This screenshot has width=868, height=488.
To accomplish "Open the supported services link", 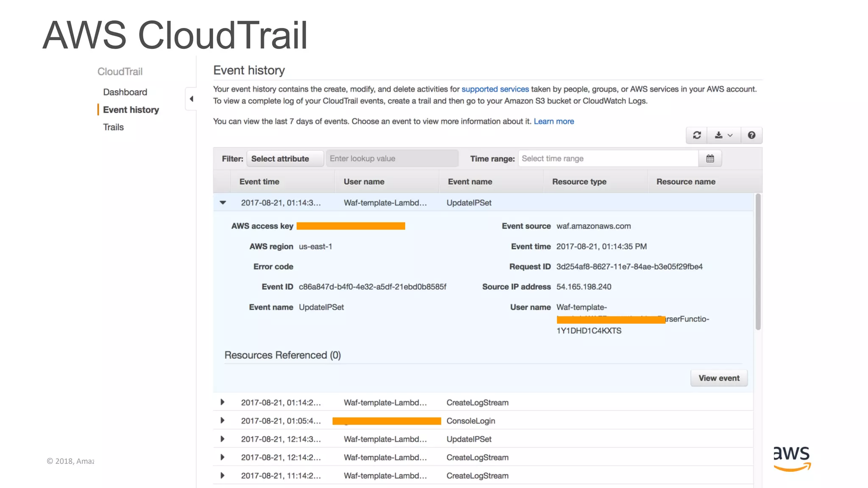I will 495,89.
